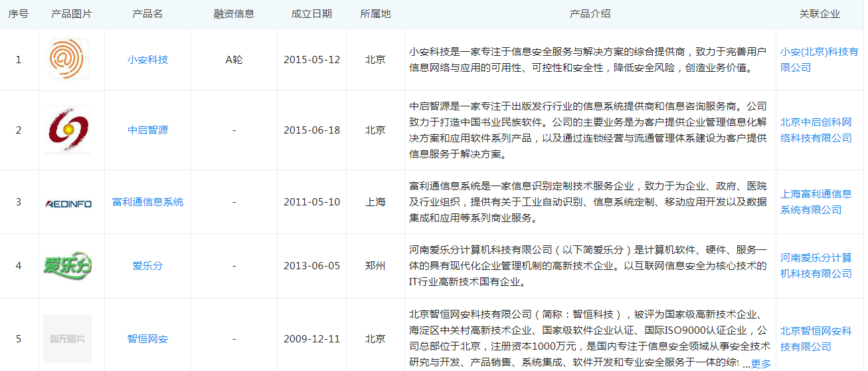Select row number 5 cell
Image resolution: width=868 pixels, height=371 pixels.
(19, 338)
